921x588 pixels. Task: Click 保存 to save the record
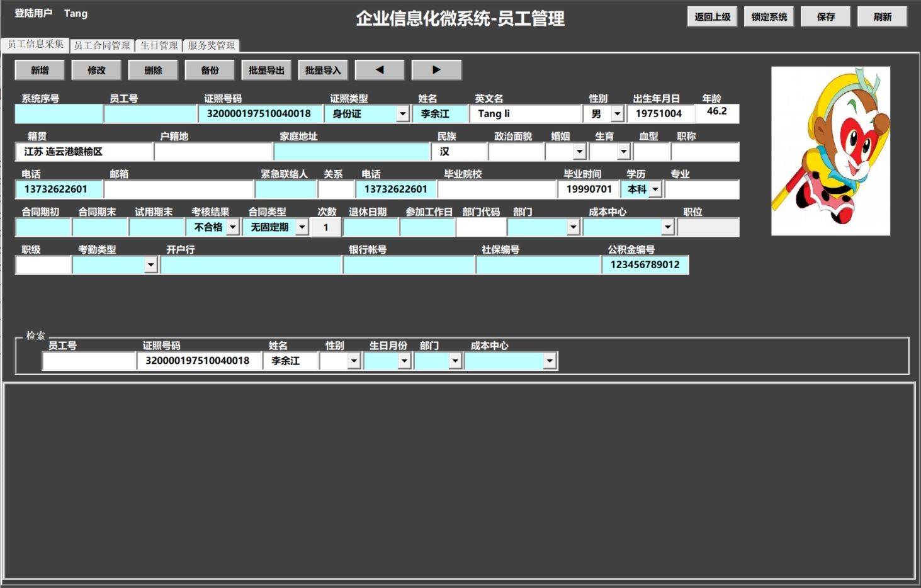coord(825,16)
